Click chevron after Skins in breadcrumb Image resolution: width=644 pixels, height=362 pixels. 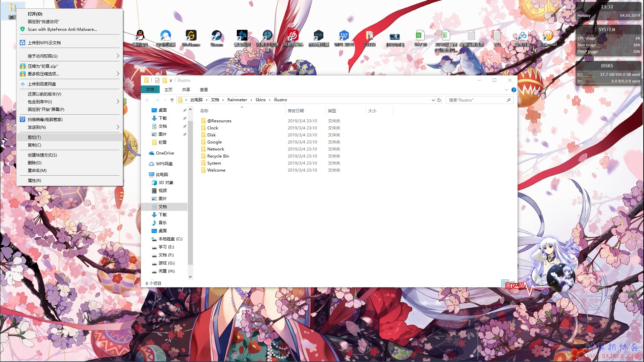click(270, 100)
